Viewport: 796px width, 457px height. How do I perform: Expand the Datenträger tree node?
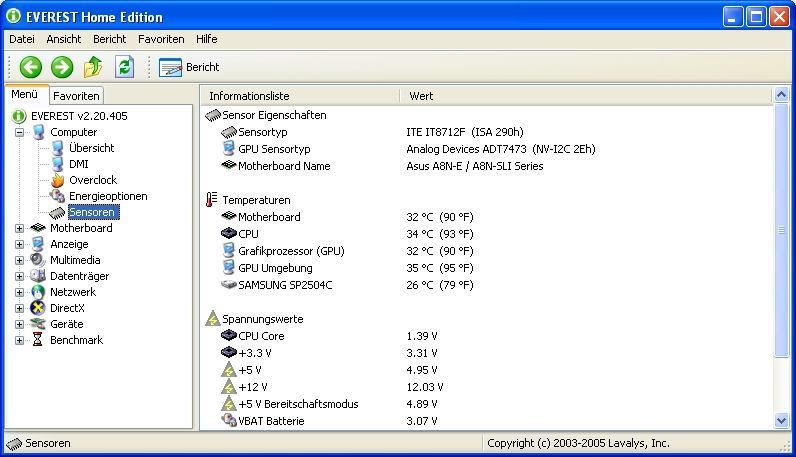(19, 276)
